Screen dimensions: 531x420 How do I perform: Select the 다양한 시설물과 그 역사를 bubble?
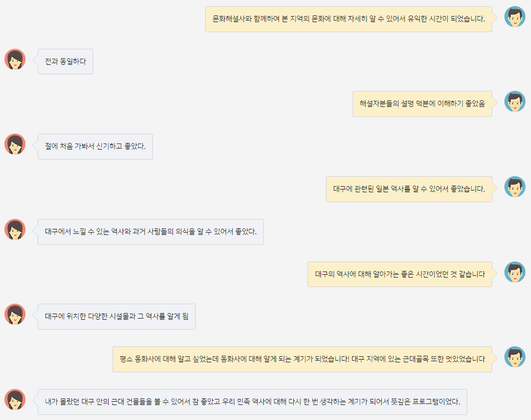[x=116, y=317]
